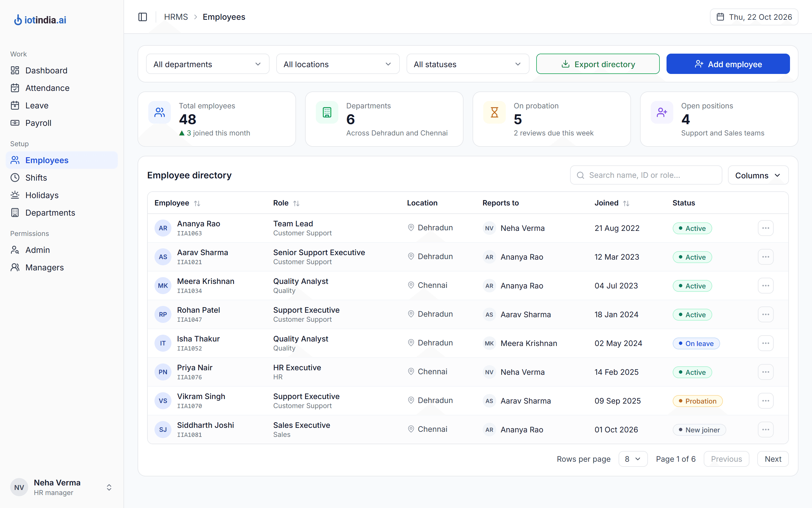Image resolution: width=812 pixels, height=508 pixels.
Task: Open Managers permissions page
Action: [x=62, y=268]
